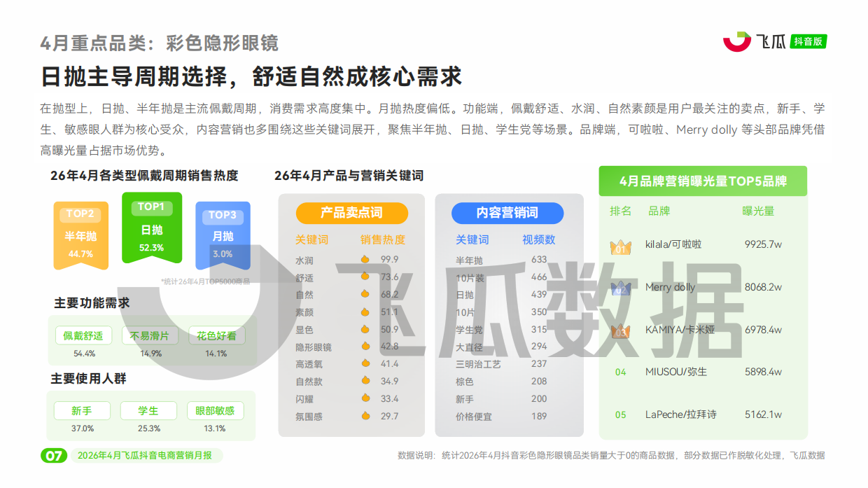Click the 10片装 keyword
868x488 pixels.
(x=470, y=278)
